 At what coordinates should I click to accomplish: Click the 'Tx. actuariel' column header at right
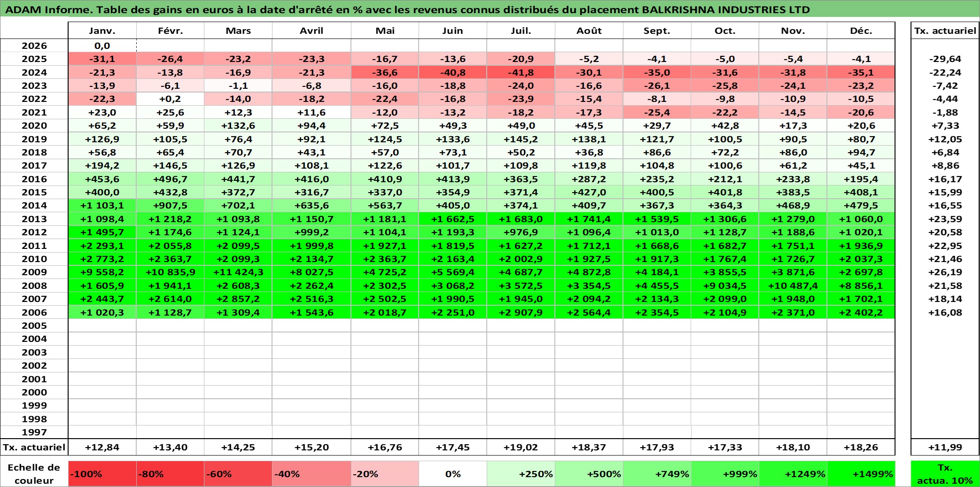tap(945, 31)
